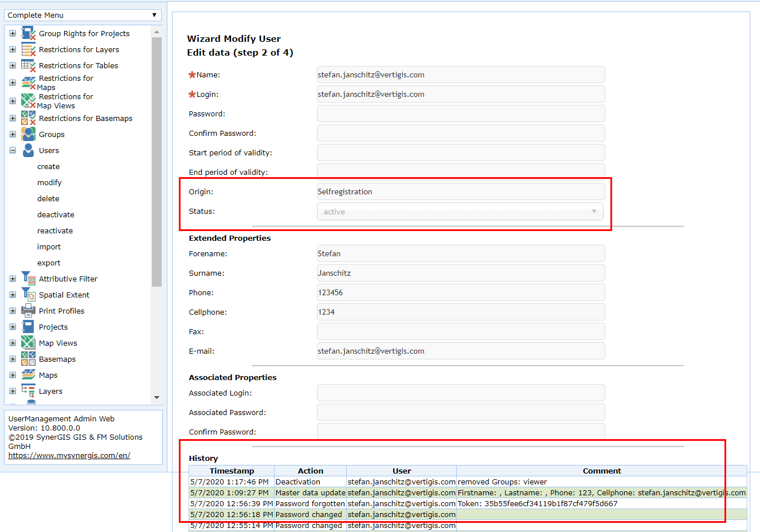Click into the Password input field
This screenshot has width=760, height=532.
460,114
